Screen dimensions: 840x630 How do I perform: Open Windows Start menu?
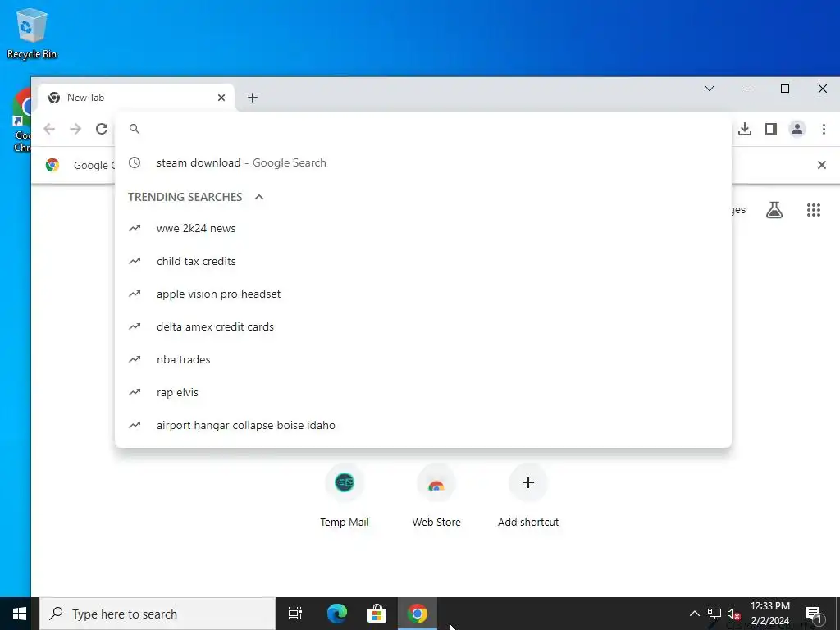click(20, 614)
